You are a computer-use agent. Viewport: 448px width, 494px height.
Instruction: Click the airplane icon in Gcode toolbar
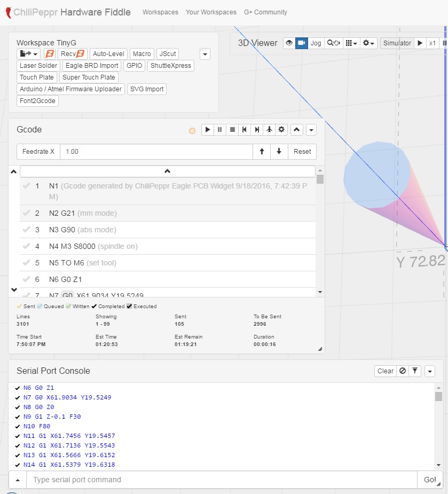pos(269,129)
